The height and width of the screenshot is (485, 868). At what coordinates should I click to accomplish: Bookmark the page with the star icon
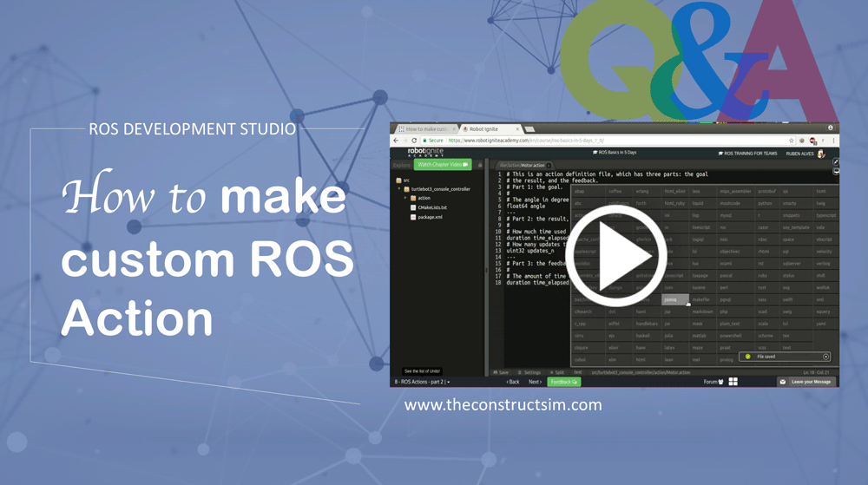pos(791,141)
